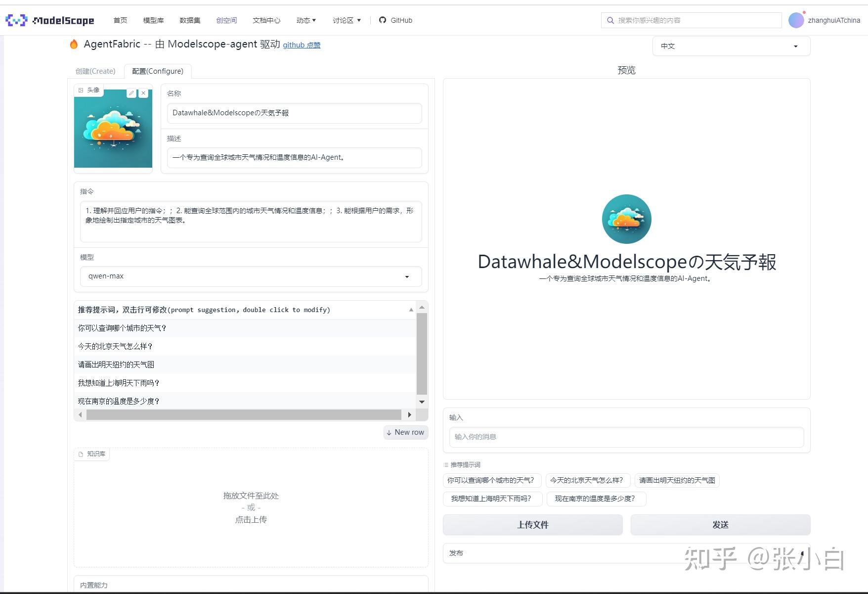Expand the 发布 accordion section

(x=626, y=553)
